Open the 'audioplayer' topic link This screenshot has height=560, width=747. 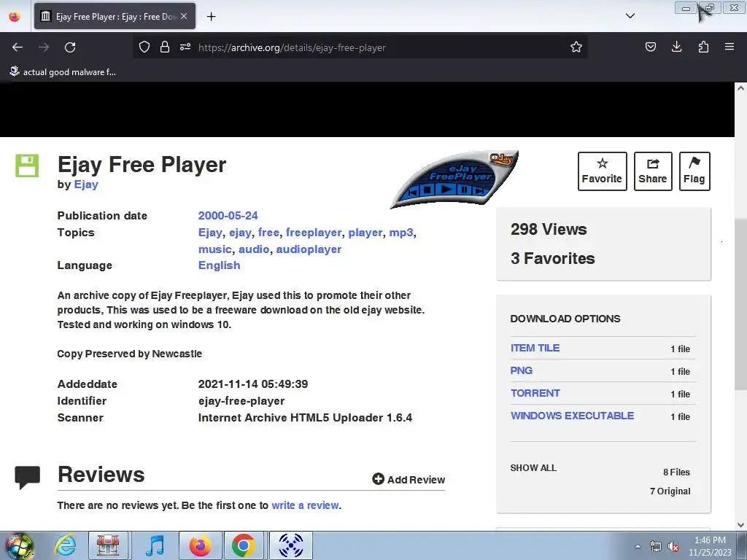[309, 249]
